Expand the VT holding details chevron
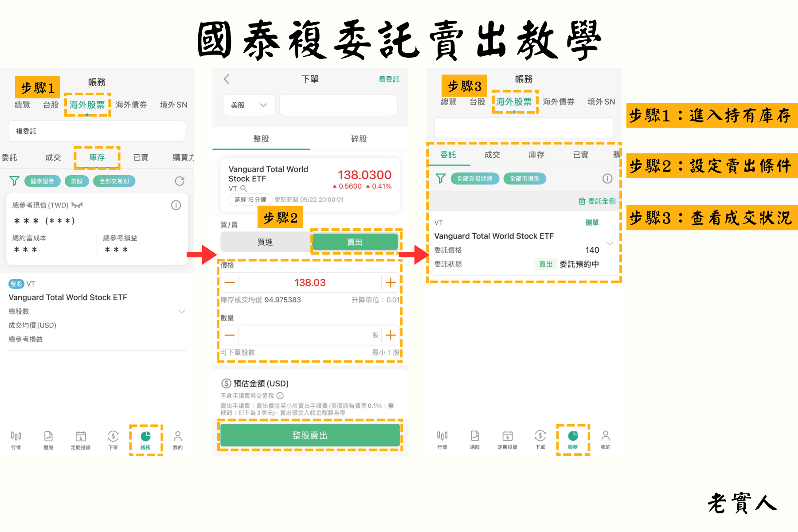The image size is (798, 532). pos(182,312)
